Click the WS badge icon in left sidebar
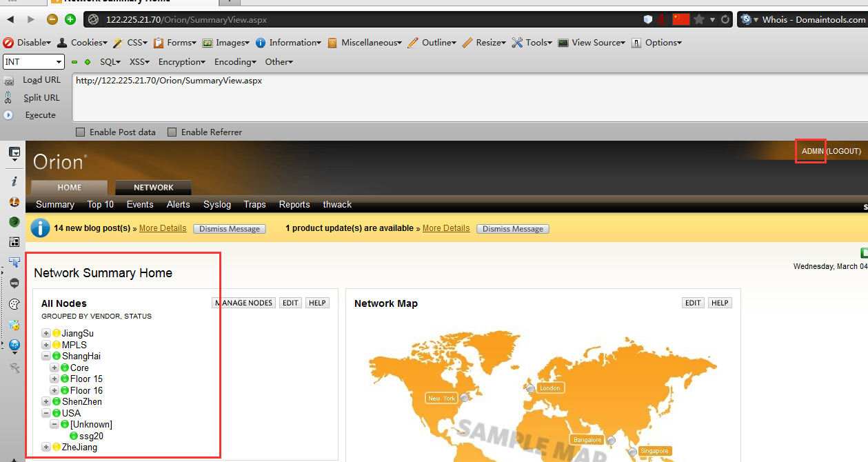The image size is (868, 462). coord(14,283)
